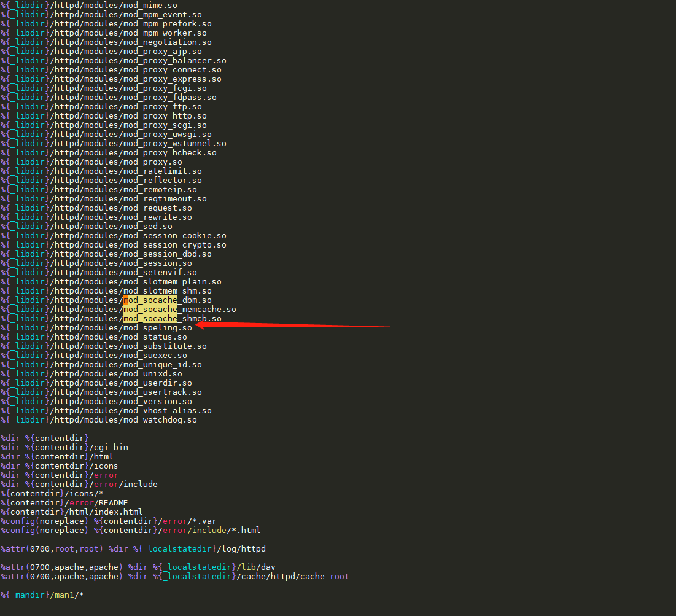
Task: Select the mod_socache_memcache.so line
Action: pyautogui.click(x=178, y=309)
